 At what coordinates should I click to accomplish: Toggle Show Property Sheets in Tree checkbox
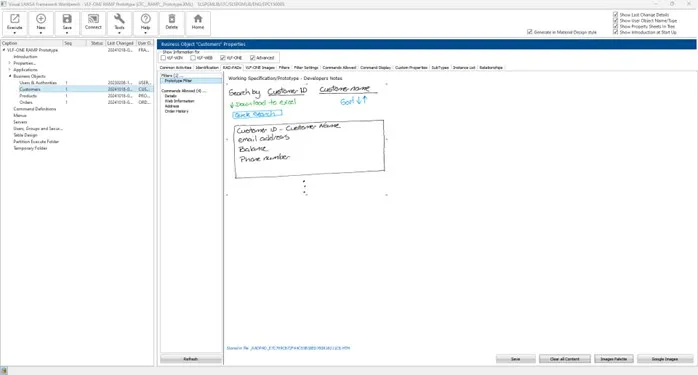click(x=616, y=26)
